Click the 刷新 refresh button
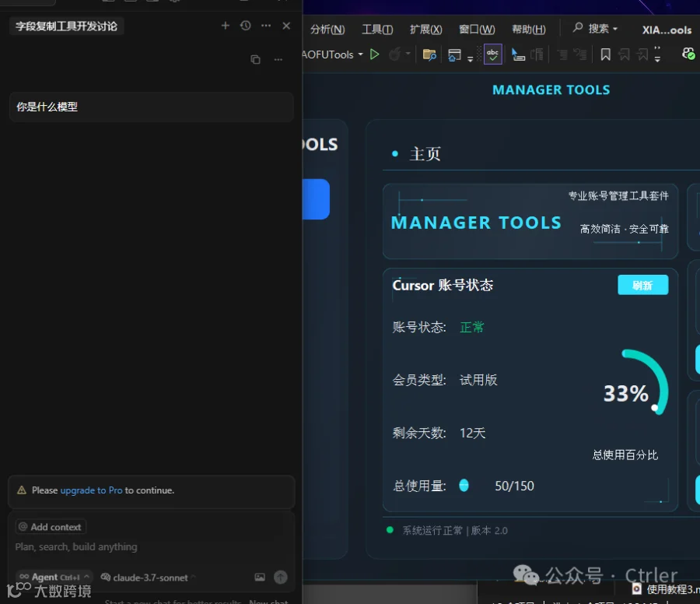Viewport: 700px width, 604px height. [643, 285]
